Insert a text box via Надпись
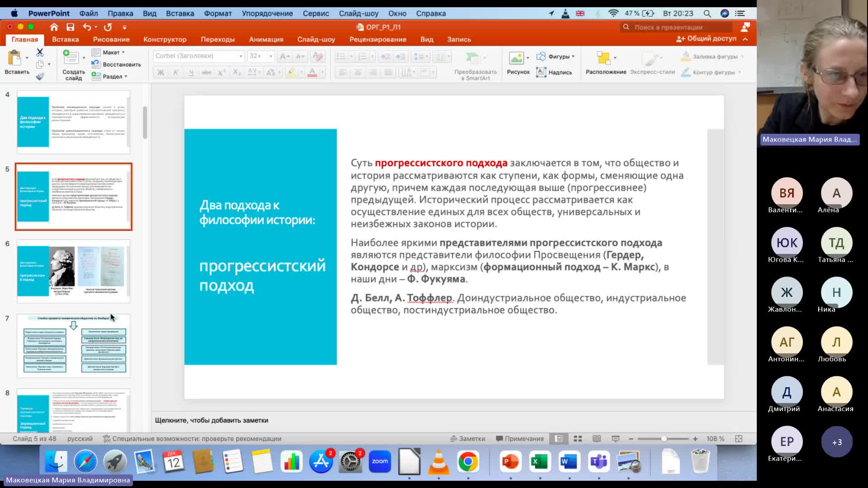Screen dimensions: 868x488 coord(554,72)
